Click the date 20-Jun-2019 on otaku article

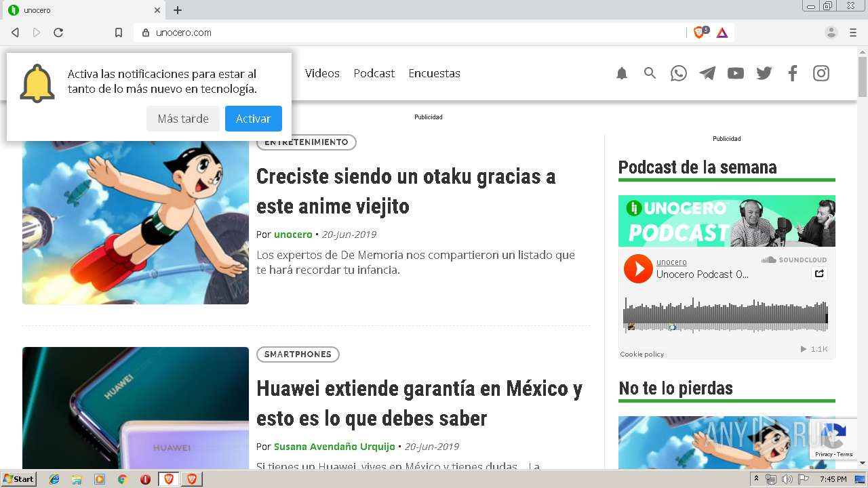(x=349, y=235)
